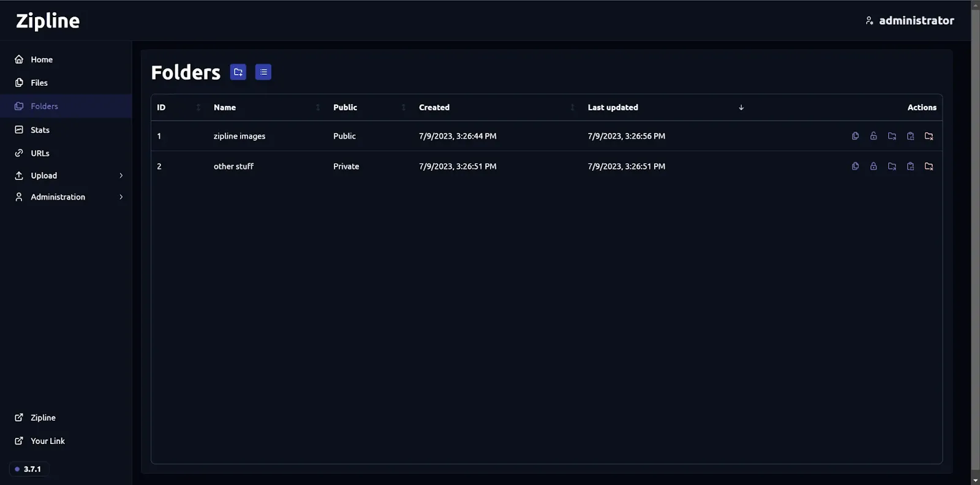Image resolution: width=980 pixels, height=485 pixels.
Task: Delete the other stuff folder
Action: pos(929,166)
